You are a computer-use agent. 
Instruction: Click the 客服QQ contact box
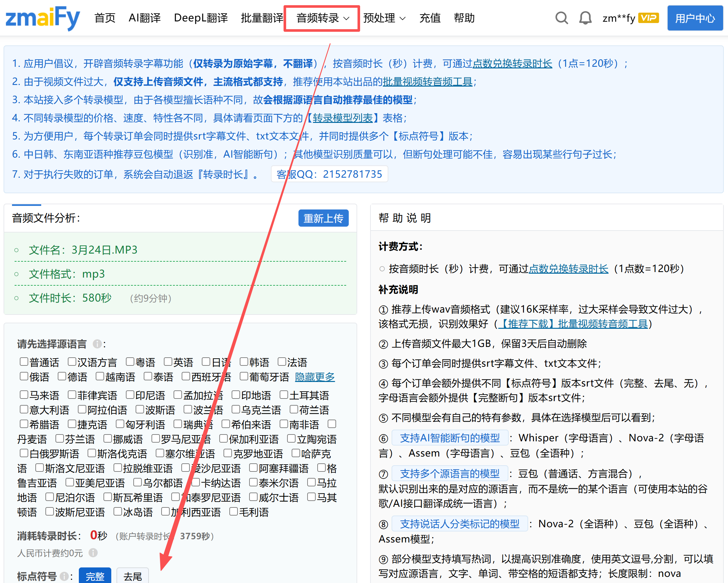tap(329, 174)
